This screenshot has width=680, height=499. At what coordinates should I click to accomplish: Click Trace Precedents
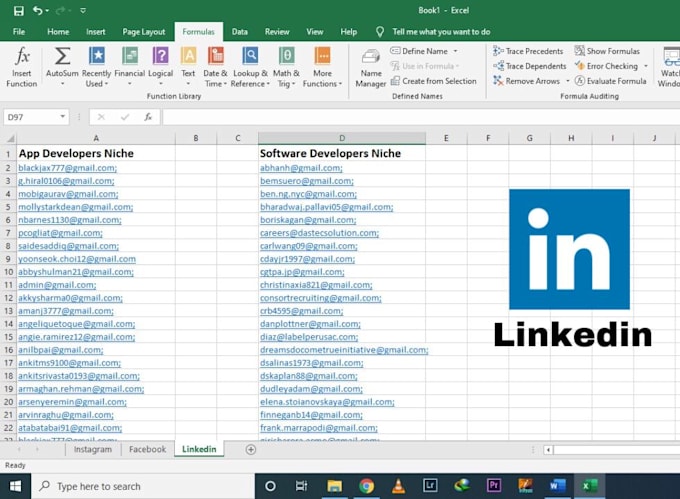(528, 51)
